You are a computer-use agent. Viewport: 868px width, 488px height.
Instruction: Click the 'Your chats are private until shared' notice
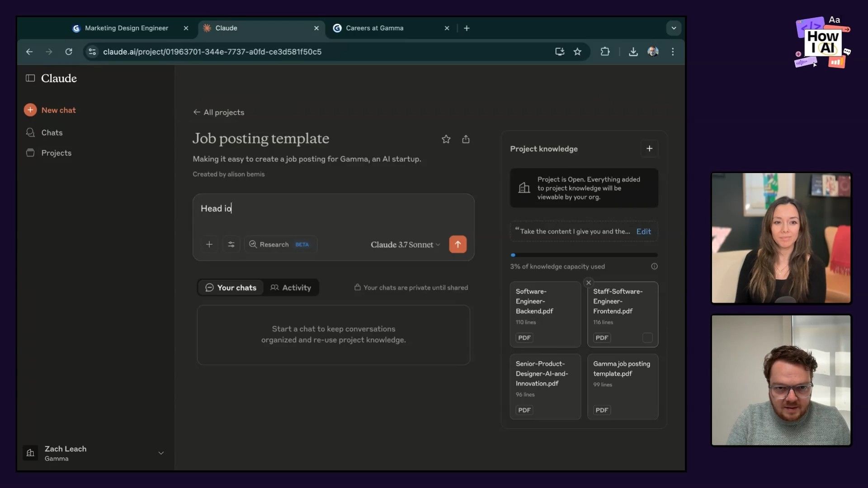(x=411, y=287)
